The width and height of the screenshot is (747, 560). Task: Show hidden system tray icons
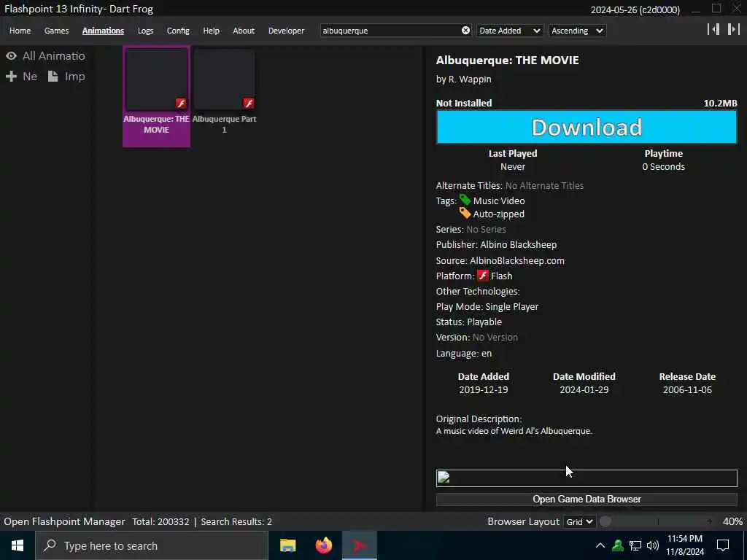600,545
